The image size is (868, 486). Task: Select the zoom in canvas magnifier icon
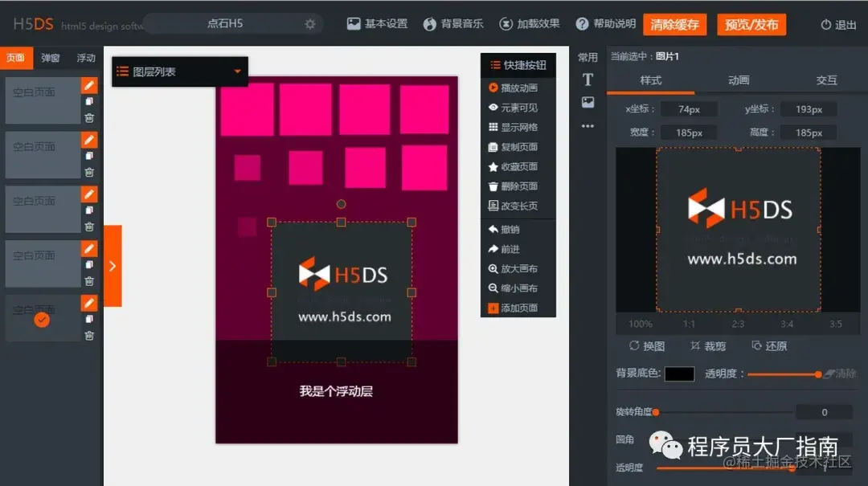click(492, 268)
